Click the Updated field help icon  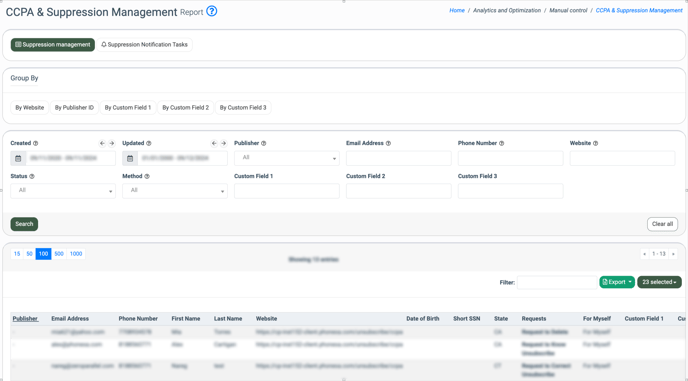pyautogui.click(x=149, y=144)
